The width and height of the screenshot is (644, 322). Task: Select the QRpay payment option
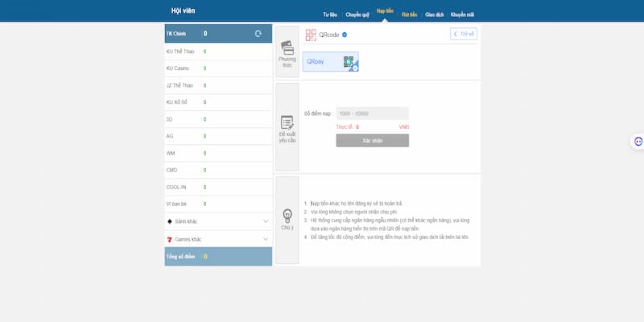tap(330, 61)
